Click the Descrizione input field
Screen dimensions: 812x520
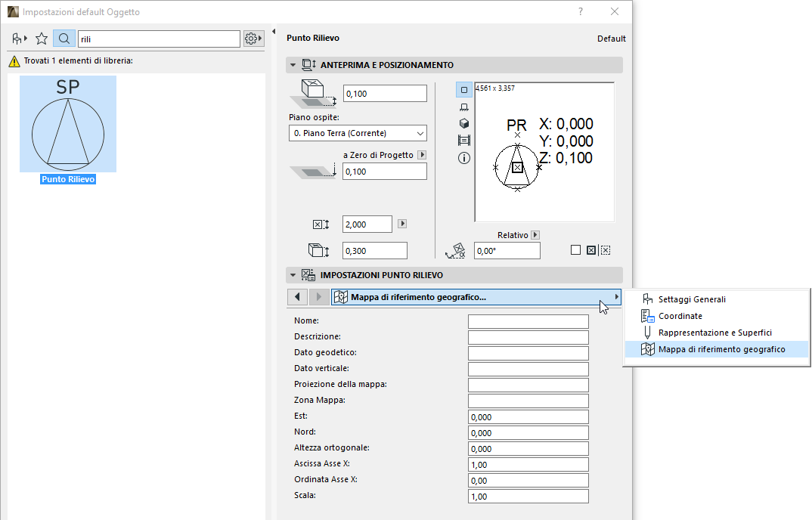[x=528, y=338]
